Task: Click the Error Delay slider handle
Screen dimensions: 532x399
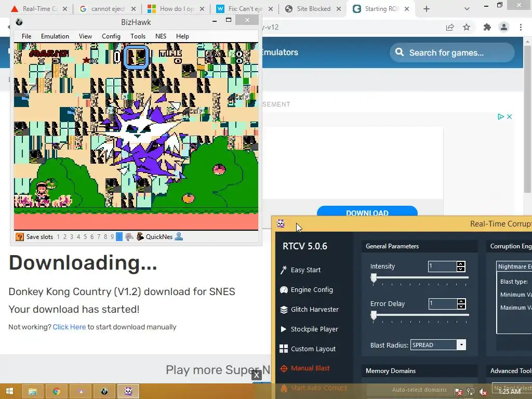Action: [x=374, y=315]
